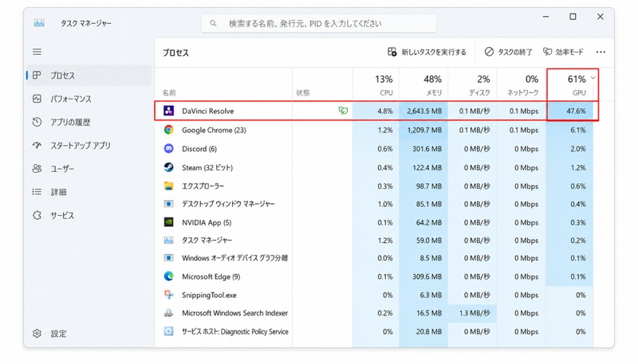Select Steam (32 ビット) process name
This screenshot has width=638, height=364.
[x=207, y=167]
